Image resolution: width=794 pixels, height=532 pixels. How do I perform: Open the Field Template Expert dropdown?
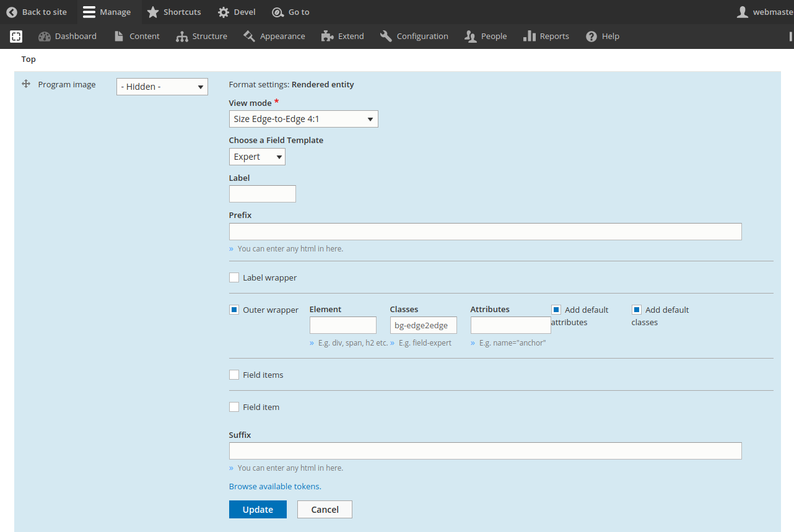pos(257,157)
